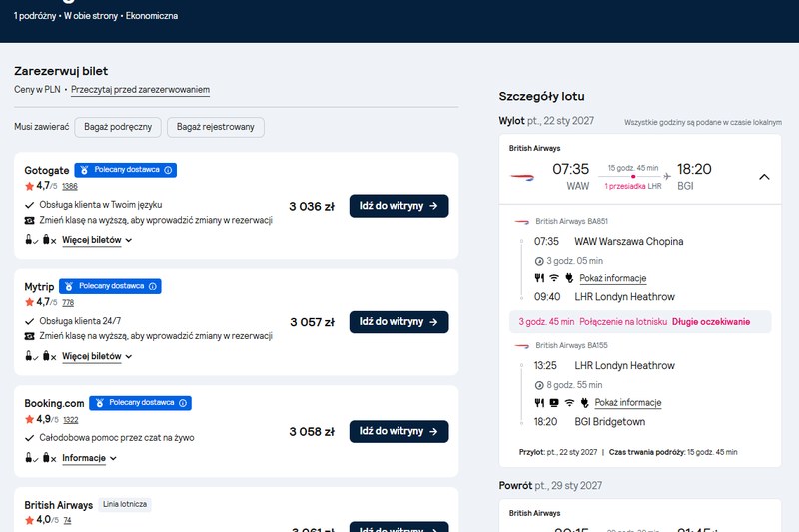Click Linia lotnicza tag by British Airways

pos(125,504)
